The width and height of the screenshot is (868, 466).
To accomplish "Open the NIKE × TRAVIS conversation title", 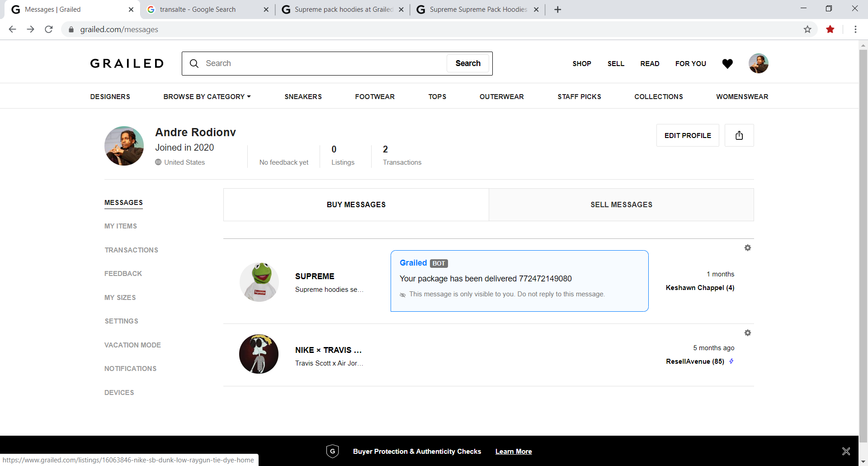I will (328, 350).
